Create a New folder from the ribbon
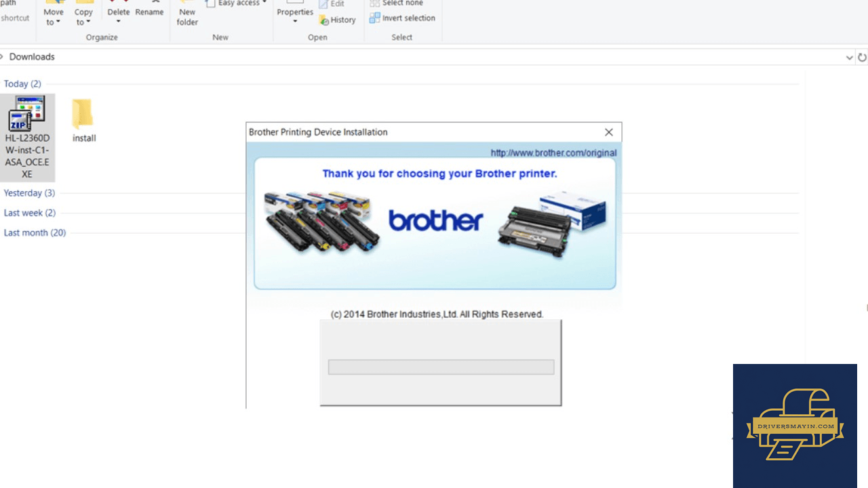This screenshot has height=488, width=868. click(x=187, y=15)
